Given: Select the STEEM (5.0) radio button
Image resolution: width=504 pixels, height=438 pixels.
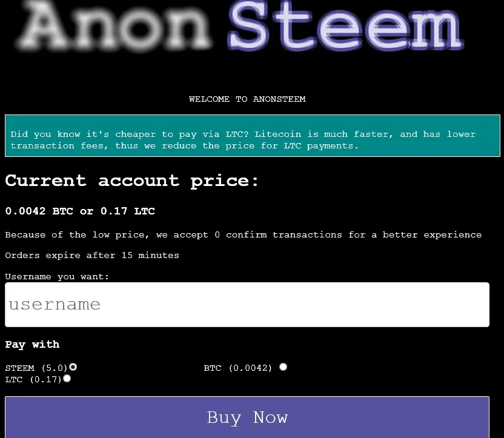Looking at the screenshot, I should click(x=73, y=367).
